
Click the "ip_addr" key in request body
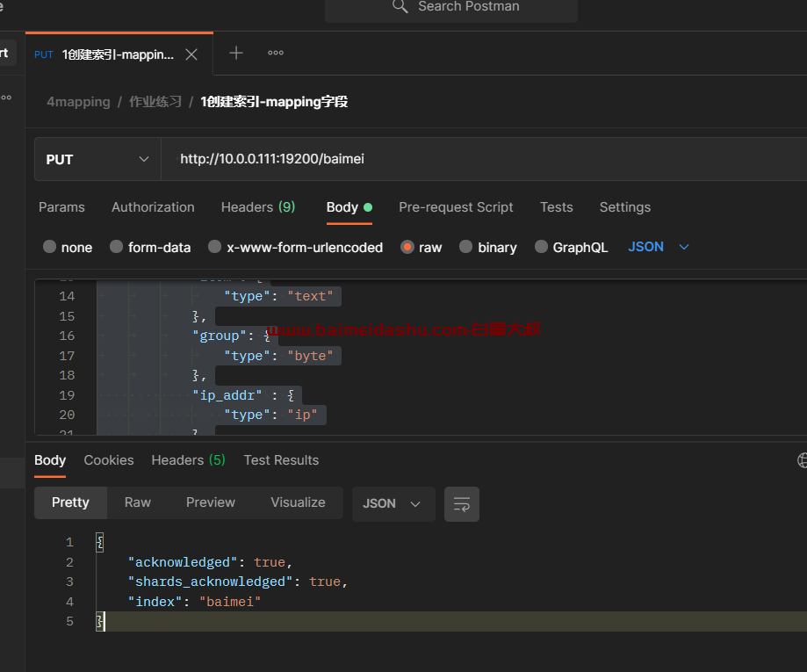227,395
